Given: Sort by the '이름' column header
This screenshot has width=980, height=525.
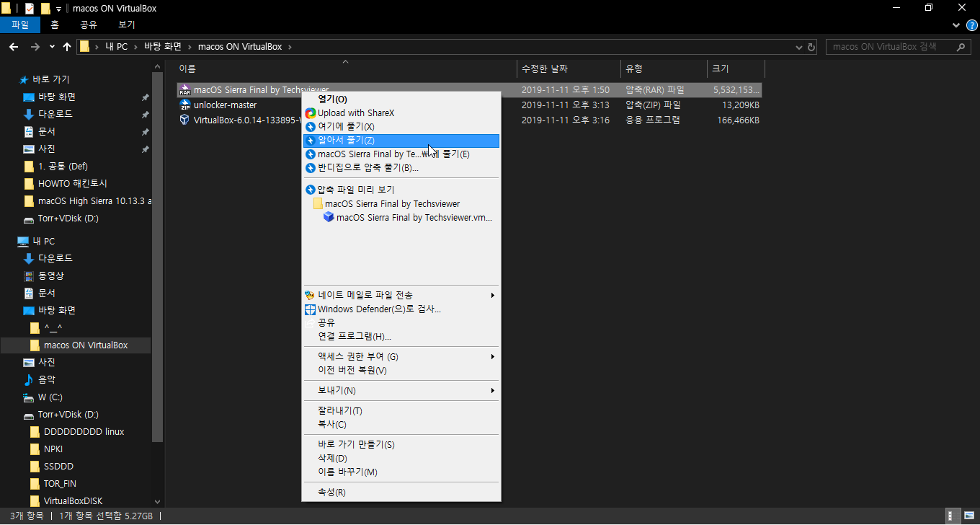Looking at the screenshot, I should pos(347,69).
